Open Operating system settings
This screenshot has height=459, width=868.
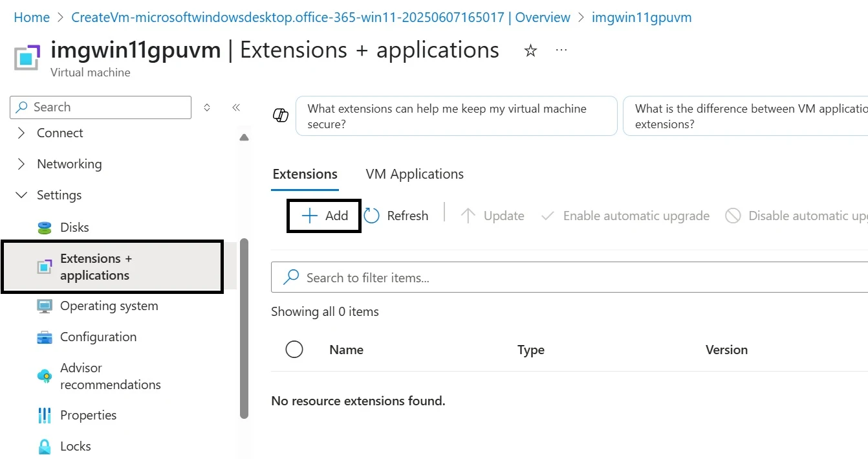109,306
